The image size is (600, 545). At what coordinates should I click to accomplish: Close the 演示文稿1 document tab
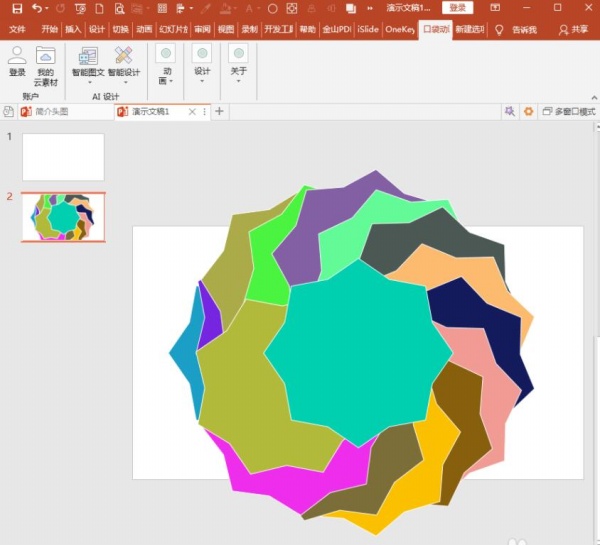pos(193,112)
